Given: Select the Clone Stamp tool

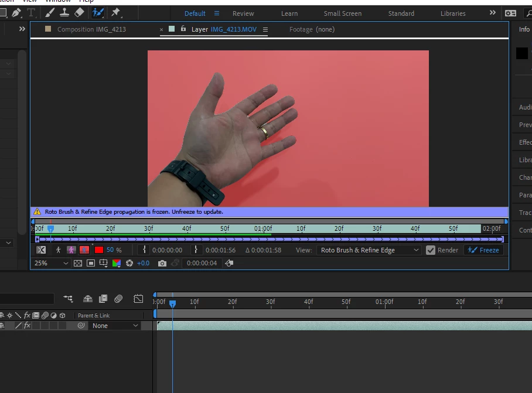Looking at the screenshot, I should [x=64, y=13].
